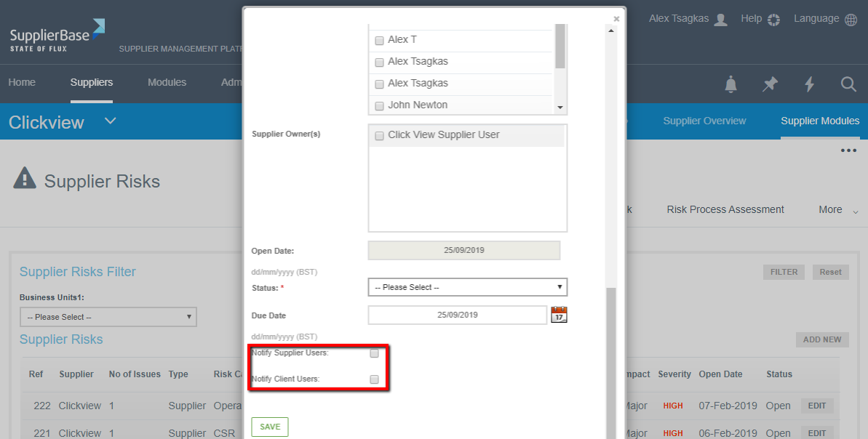
Task: Click the pin icon in the navbar
Action: pyautogui.click(x=770, y=84)
